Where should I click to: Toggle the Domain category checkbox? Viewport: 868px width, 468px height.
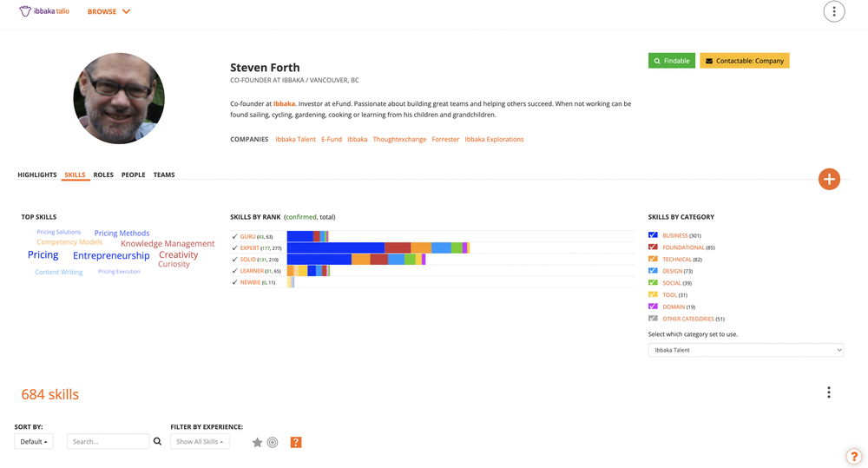(653, 307)
